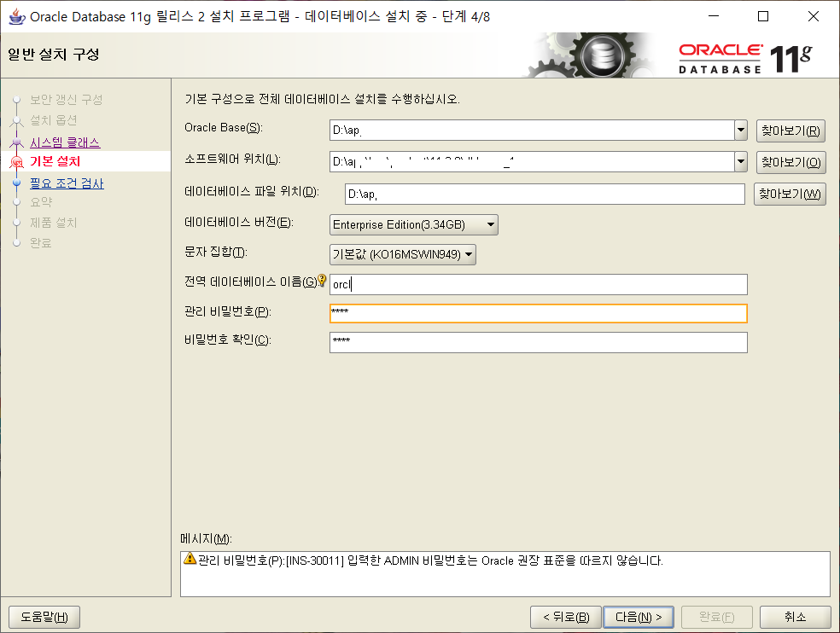Image resolution: width=840 pixels, height=633 pixels.
Task: Click the 메시지(M) label
Action: [x=206, y=539]
